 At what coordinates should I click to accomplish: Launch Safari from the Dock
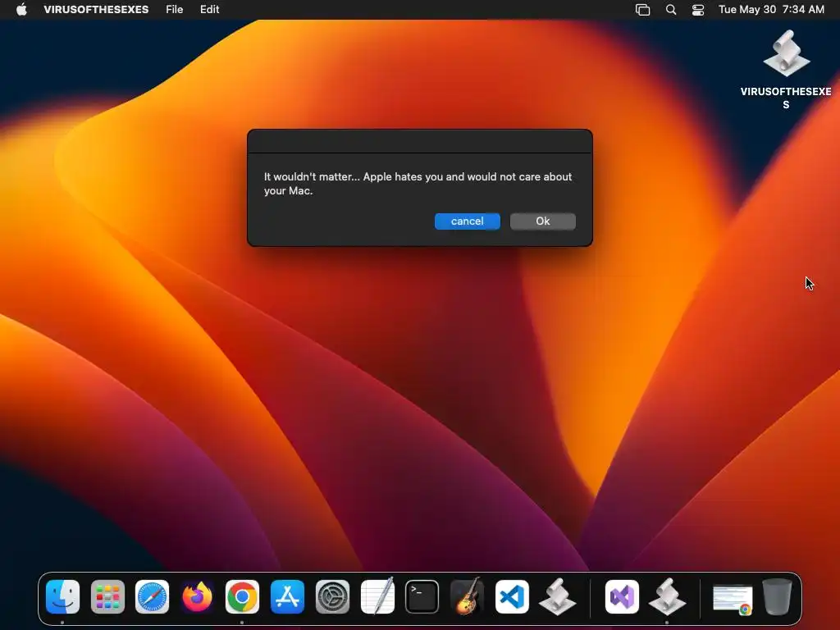click(152, 597)
